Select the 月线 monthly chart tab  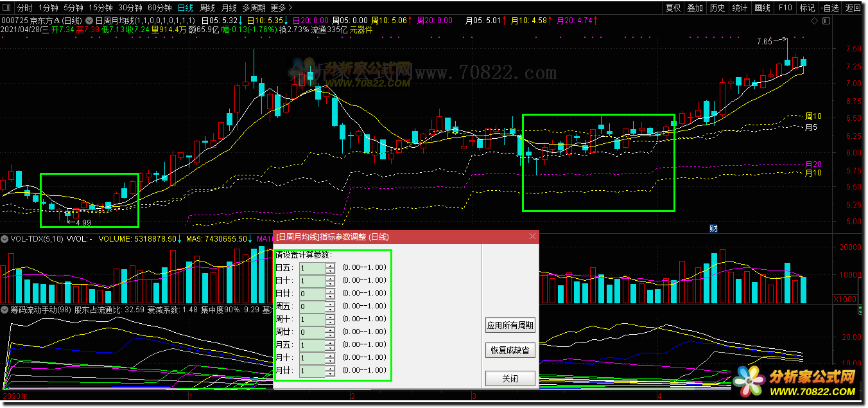tap(229, 8)
